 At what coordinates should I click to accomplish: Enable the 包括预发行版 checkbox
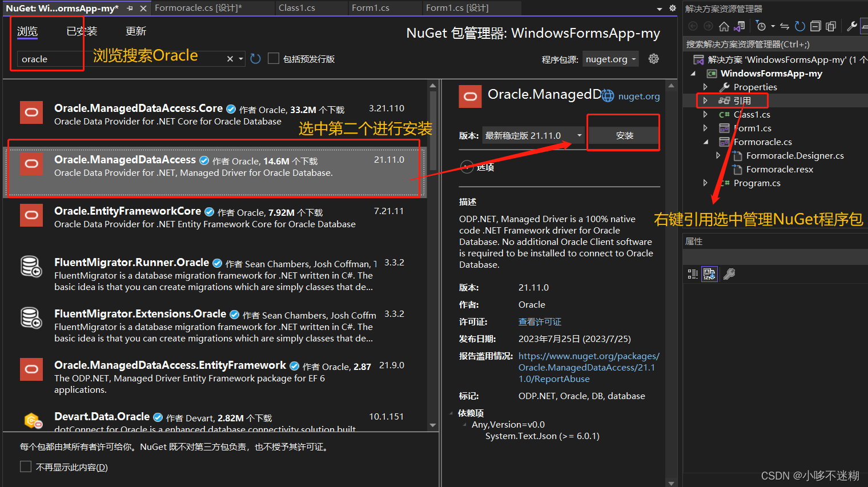tap(274, 58)
